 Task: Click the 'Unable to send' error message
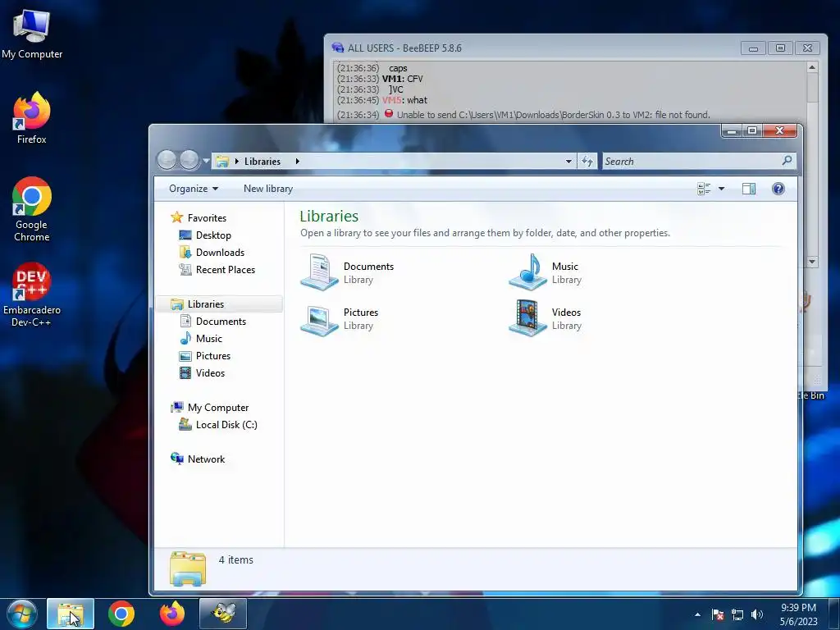(x=554, y=115)
